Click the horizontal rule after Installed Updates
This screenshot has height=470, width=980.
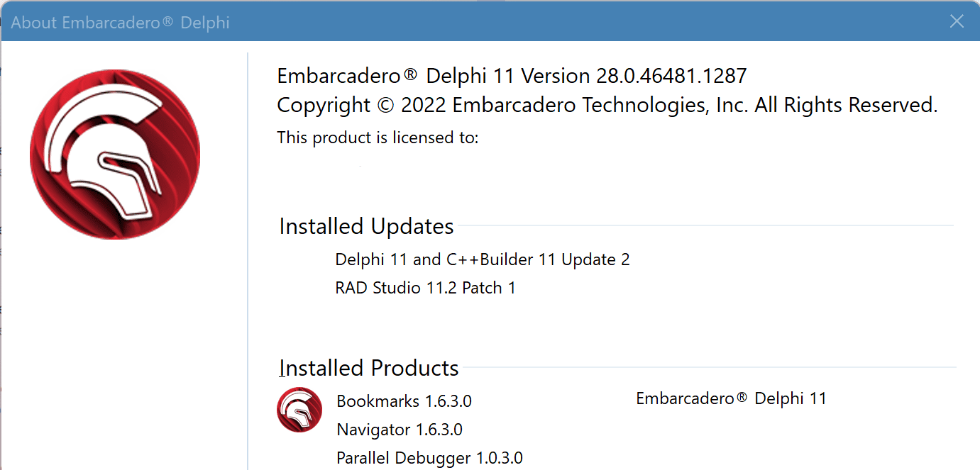(x=704, y=226)
